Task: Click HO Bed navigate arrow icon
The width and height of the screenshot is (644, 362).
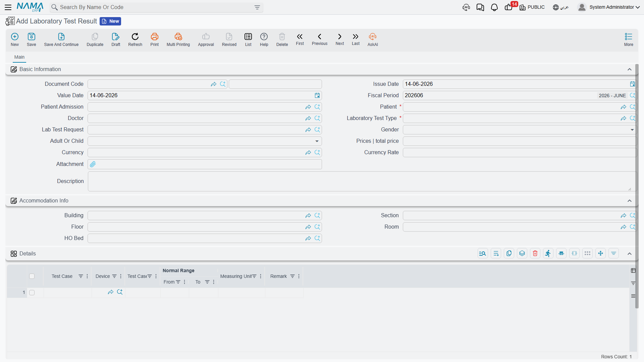Action: [308, 238]
